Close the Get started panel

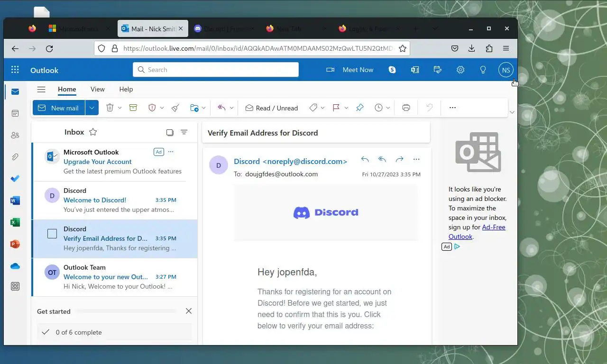(189, 311)
